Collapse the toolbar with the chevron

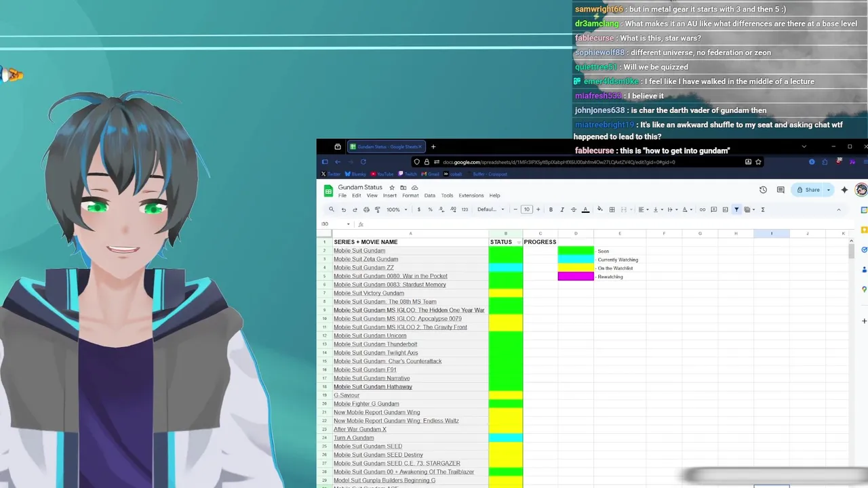tap(839, 209)
